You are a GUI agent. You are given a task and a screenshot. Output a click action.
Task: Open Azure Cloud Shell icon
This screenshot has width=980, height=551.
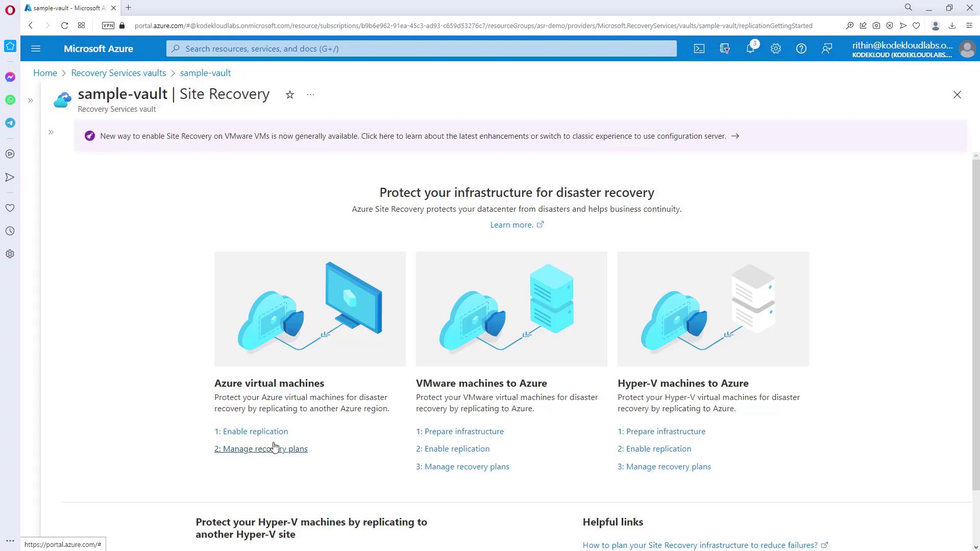click(x=699, y=48)
